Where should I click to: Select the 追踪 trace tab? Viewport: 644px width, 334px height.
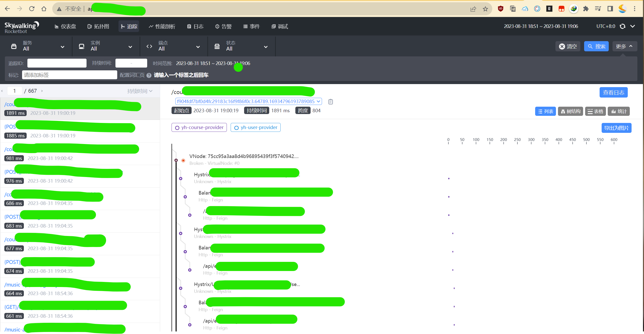129,26
